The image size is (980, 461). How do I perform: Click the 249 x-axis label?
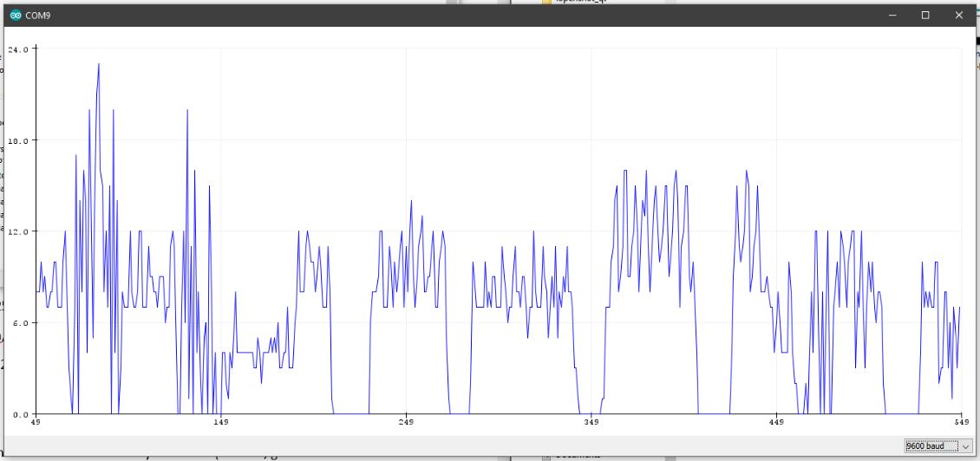[406, 422]
